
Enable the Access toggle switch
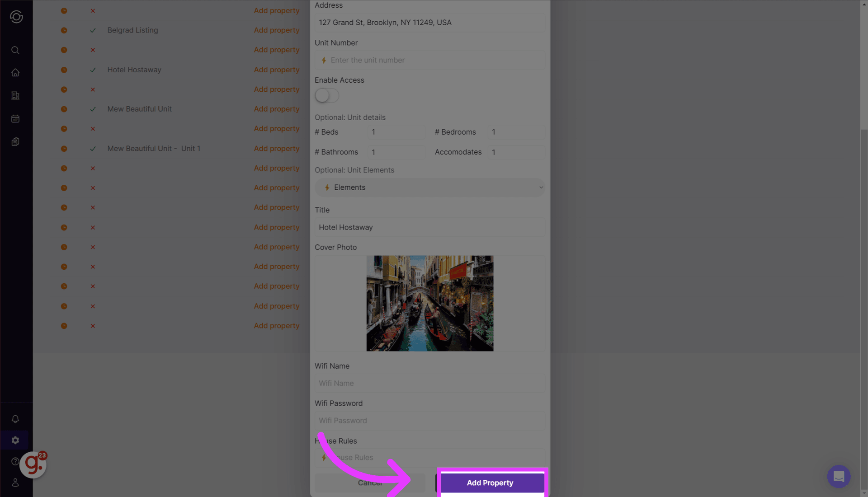click(327, 95)
